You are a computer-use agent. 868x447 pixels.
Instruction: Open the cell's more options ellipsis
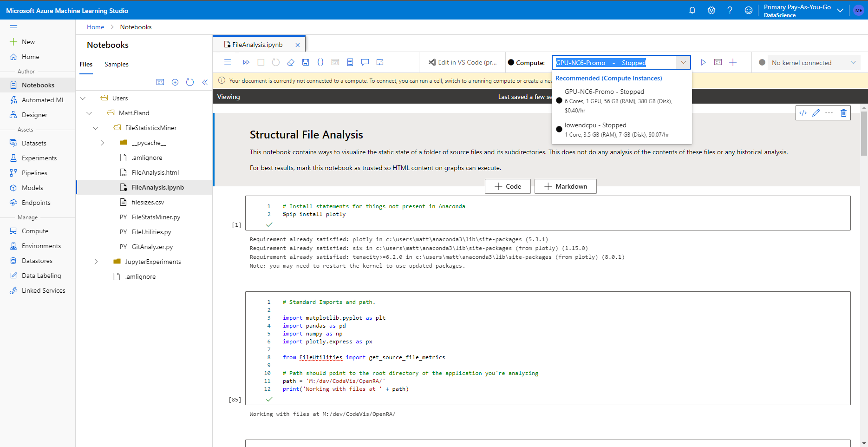pyautogui.click(x=829, y=113)
